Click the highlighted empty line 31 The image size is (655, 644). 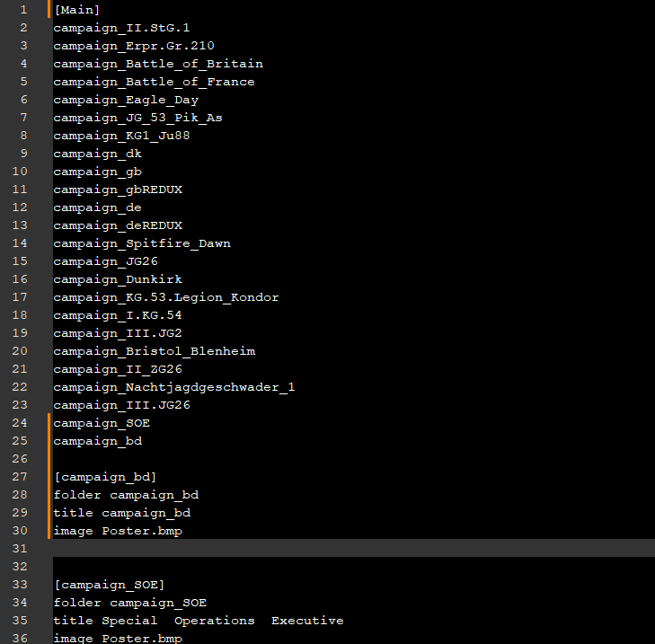pyautogui.click(x=354, y=548)
